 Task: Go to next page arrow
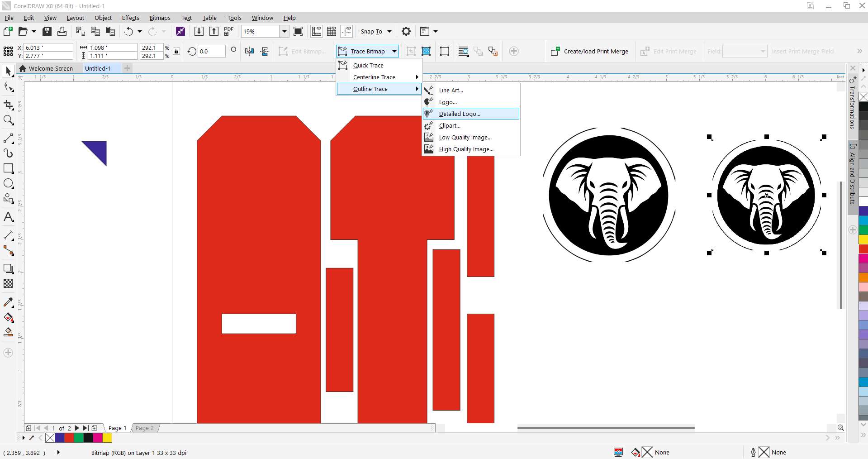[x=77, y=428]
